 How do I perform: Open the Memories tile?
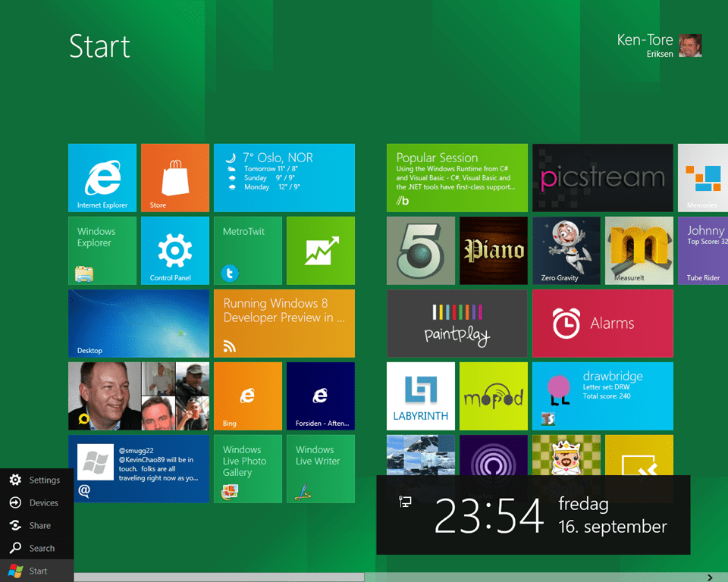tap(703, 178)
